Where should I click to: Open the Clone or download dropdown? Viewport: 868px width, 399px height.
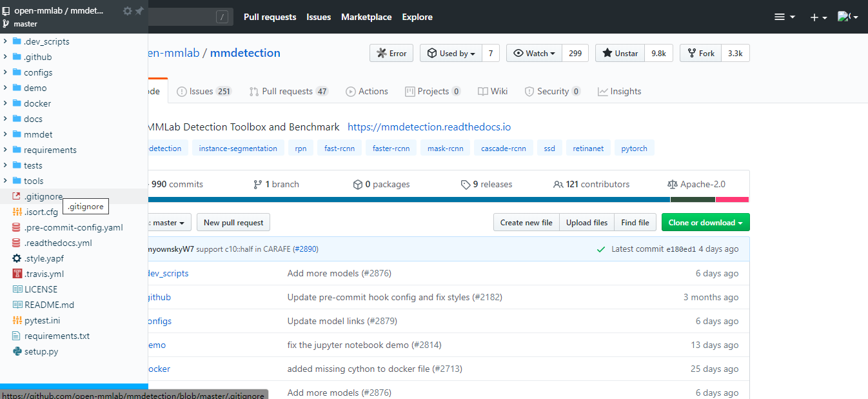tap(705, 223)
